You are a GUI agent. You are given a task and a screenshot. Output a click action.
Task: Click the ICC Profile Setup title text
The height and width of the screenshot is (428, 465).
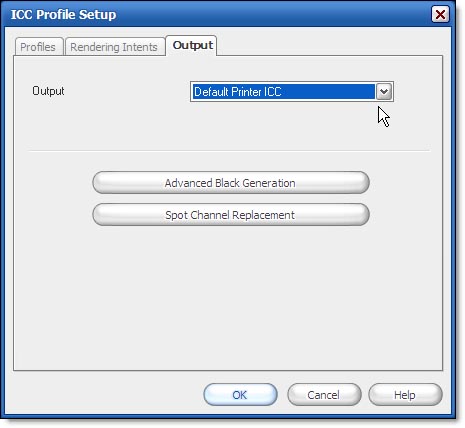(64, 15)
